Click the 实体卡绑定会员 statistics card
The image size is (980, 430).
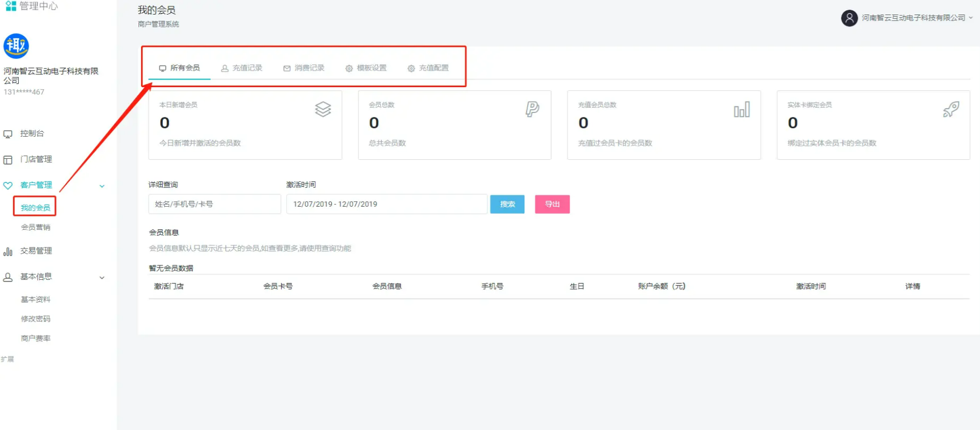click(x=873, y=125)
